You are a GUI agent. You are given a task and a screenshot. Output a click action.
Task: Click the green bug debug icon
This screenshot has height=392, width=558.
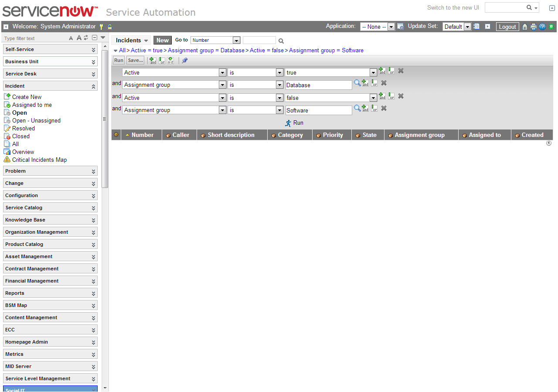(x=551, y=27)
